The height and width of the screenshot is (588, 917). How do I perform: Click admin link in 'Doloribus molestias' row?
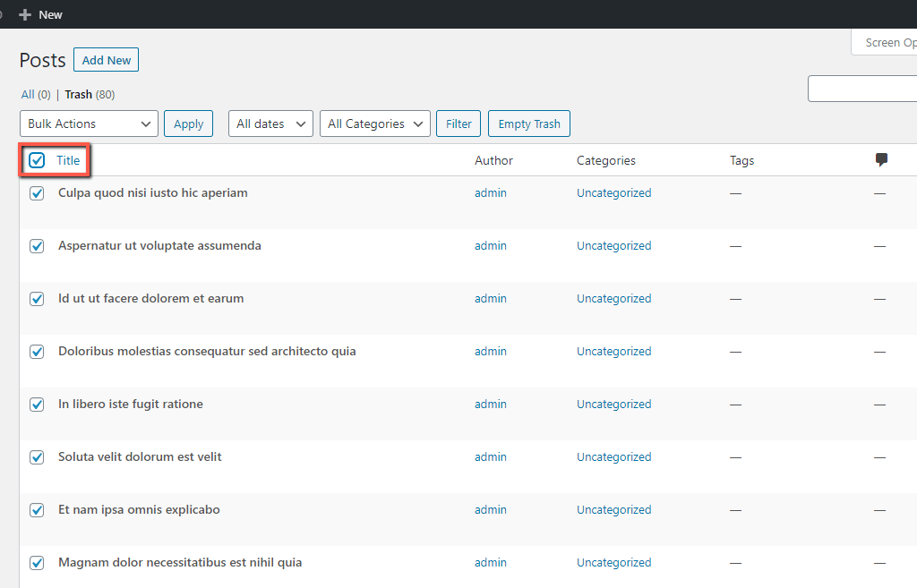pos(491,352)
